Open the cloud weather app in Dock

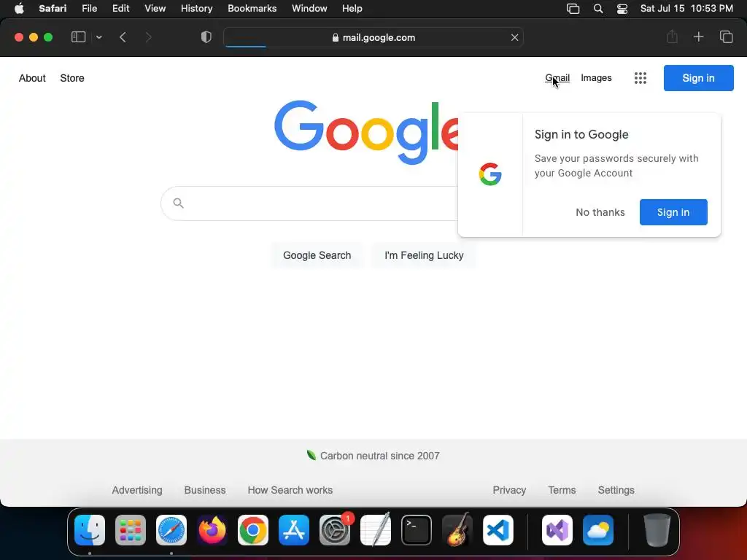[598, 530]
